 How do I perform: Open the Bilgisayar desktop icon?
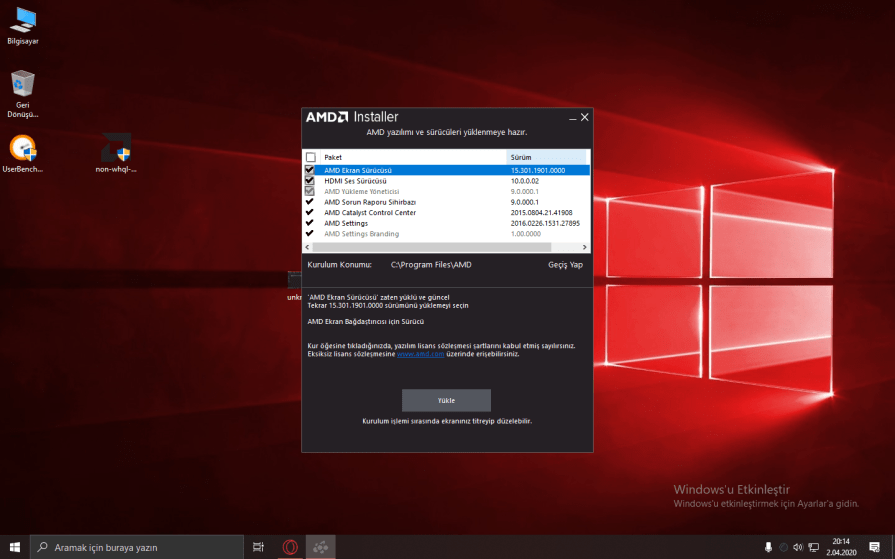[23, 26]
